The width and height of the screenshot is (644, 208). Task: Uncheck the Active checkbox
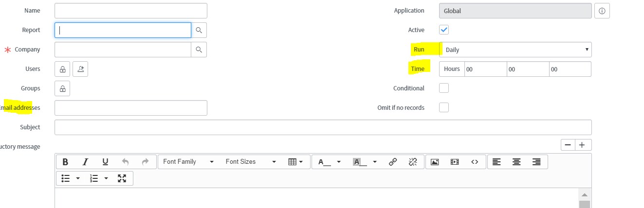click(444, 30)
